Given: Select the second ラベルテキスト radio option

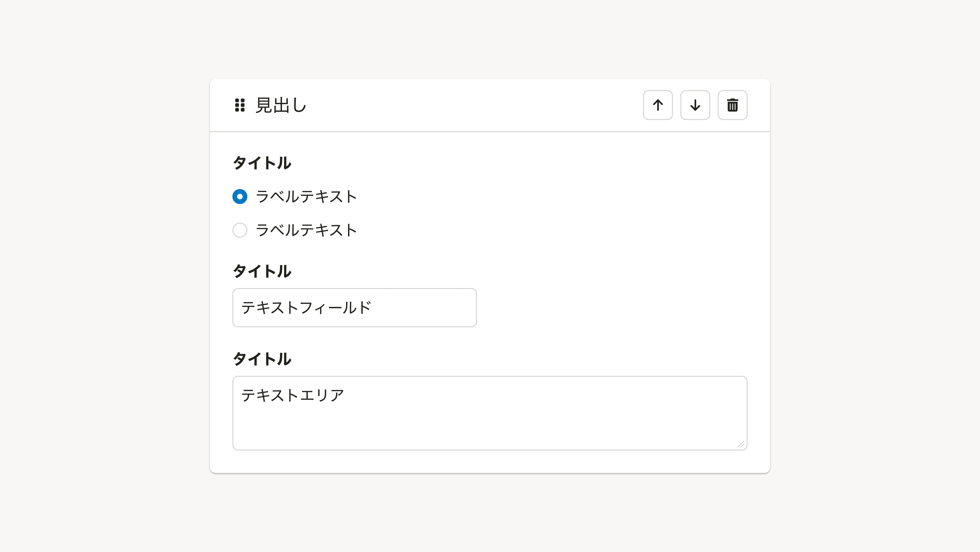Looking at the screenshot, I should 240,230.
